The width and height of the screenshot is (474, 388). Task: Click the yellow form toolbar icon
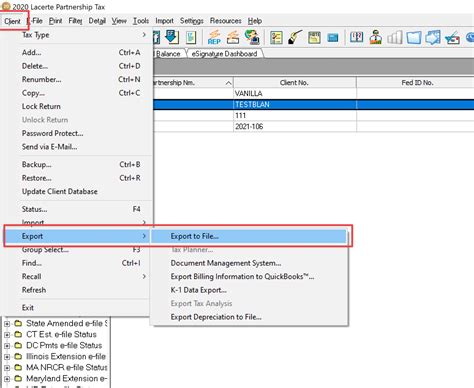click(314, 38)
